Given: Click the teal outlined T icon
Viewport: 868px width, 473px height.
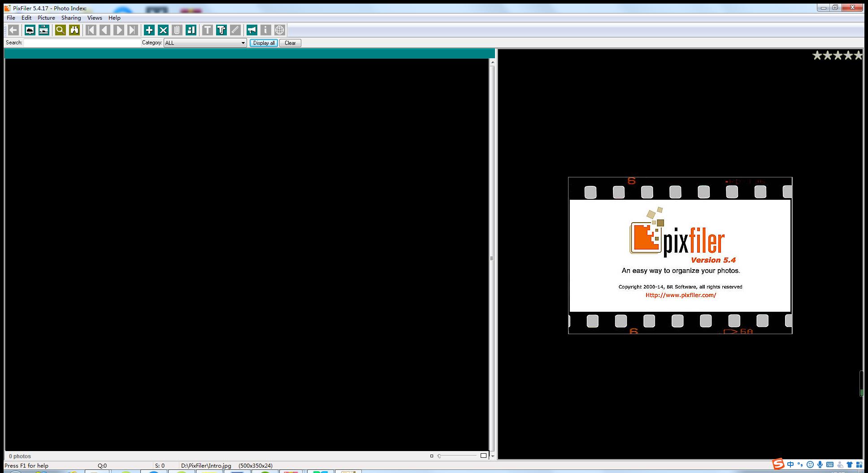Looking at the screenshot, I should point(221,30).
